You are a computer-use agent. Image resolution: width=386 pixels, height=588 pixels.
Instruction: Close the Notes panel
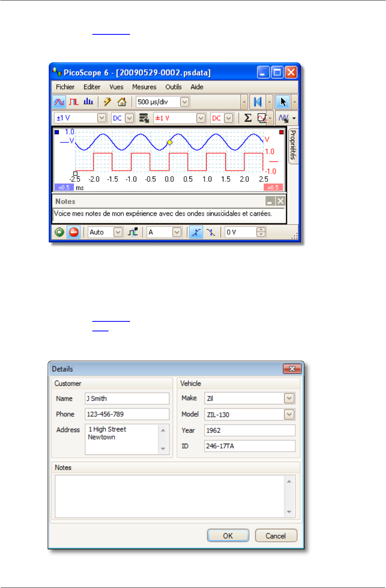pyautogui.click(x=280, y=201)
